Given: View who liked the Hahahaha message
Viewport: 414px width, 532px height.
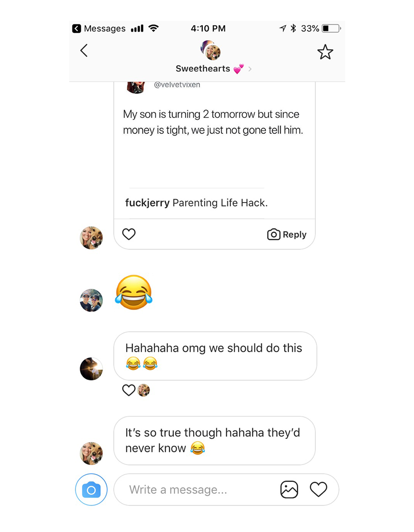Looking at the screenshot, I should click(144, 390).
